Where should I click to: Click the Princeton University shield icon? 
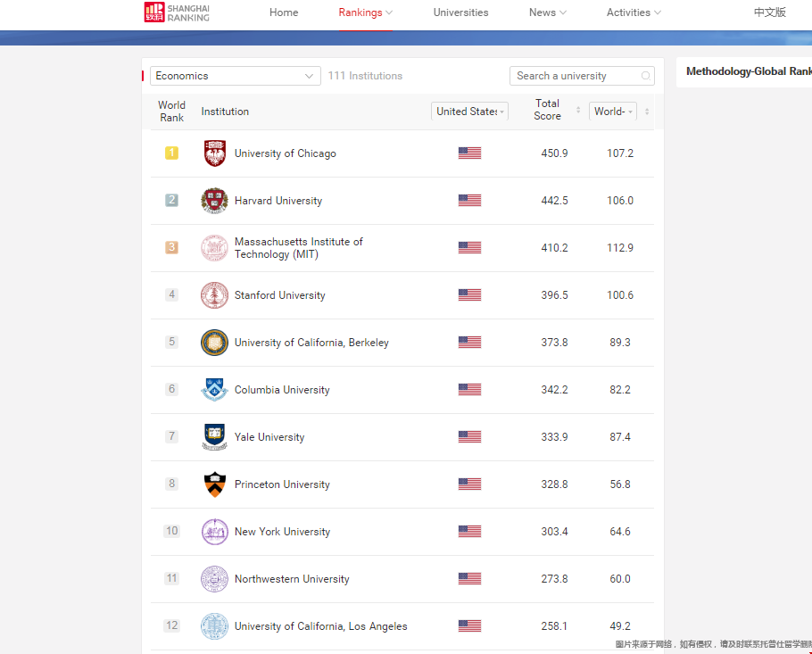coord(214,484)
